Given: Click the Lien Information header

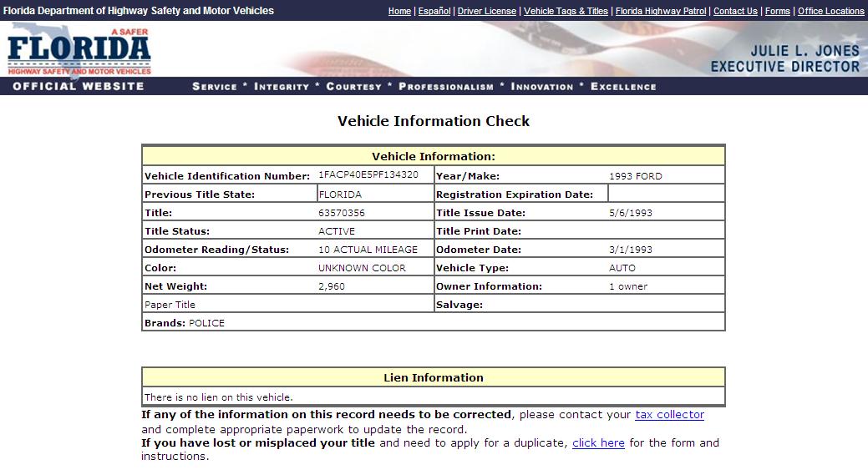Looking at the screenshot, I should [x=433, y=377].
